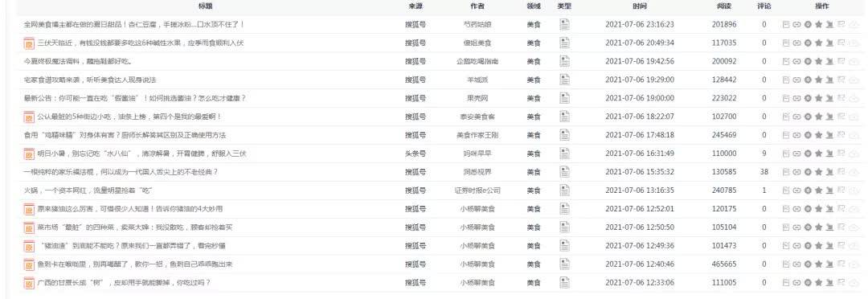Click the type column document icon in the 12:33:06 row
The width and height of the screenshot is (868, 299).
564,283
